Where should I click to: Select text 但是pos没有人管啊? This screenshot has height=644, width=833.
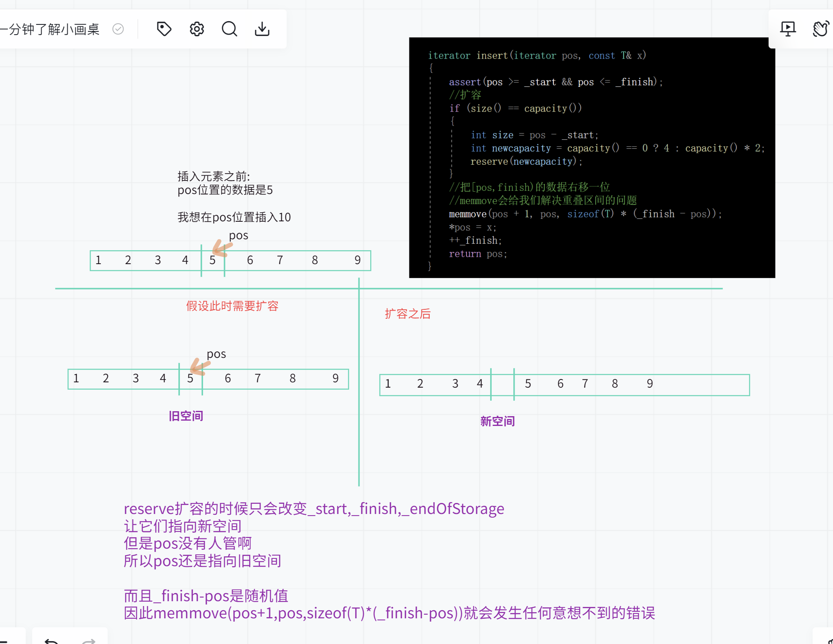188,543
